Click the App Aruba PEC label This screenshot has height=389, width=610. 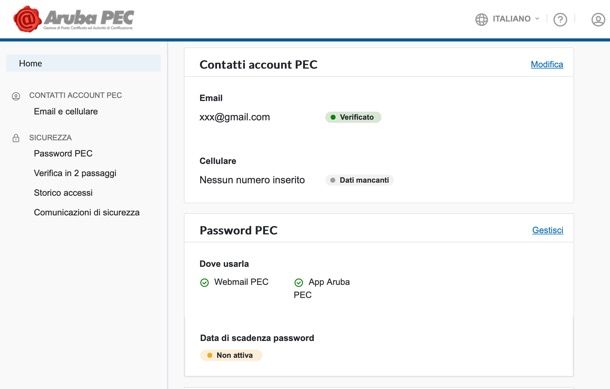pos(322,288)
